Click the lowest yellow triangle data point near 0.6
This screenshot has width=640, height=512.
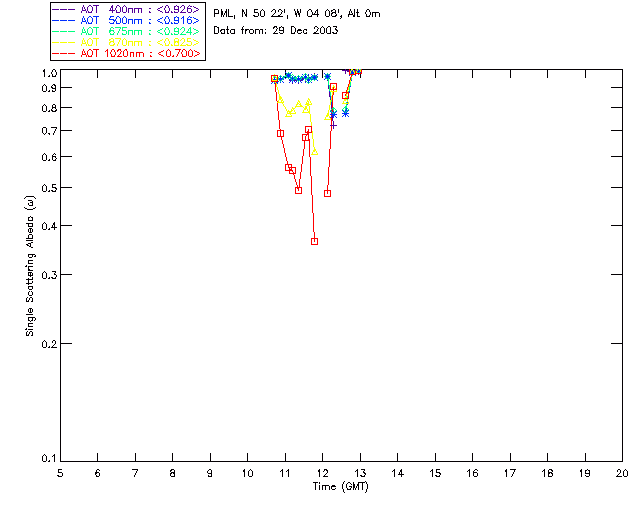[x=315, y=152]
